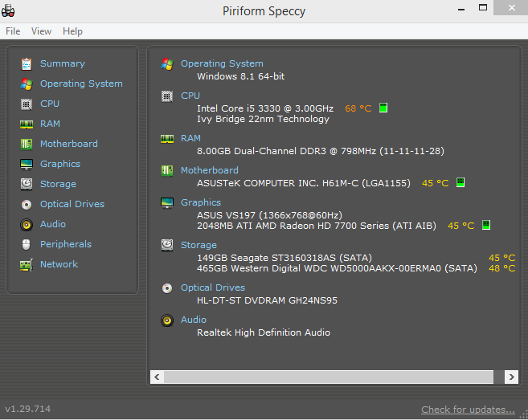This screenshot has width=528, height=420.
Task: Click the Summary clipboard icon in sidebar
Action: point(27,64)
